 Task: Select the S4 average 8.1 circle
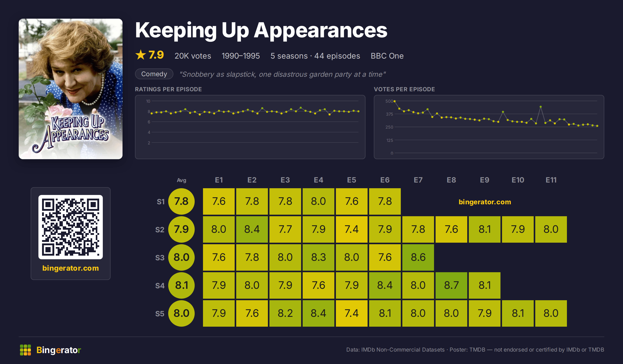click(181, 285)
